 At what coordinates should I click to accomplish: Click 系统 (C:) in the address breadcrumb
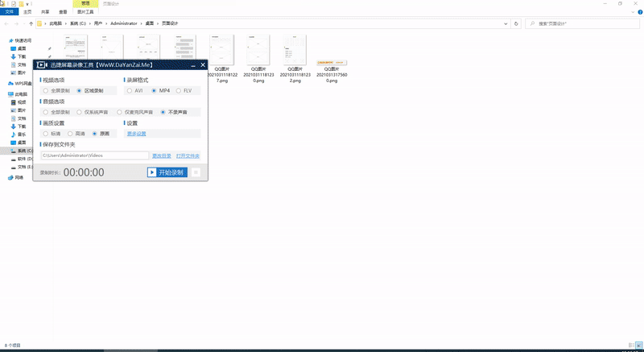pyautogui.click(x=77, y=24)
